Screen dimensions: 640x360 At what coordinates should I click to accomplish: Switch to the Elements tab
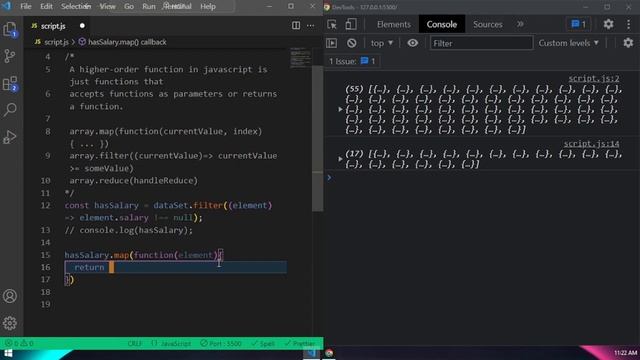point(393,24)
